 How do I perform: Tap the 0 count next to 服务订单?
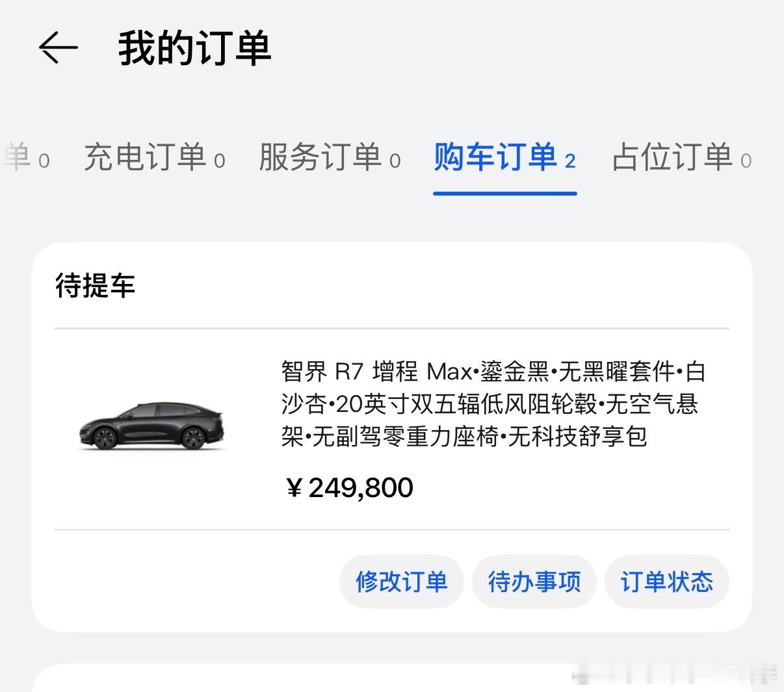pyautogui.click(x=395, y=161)
